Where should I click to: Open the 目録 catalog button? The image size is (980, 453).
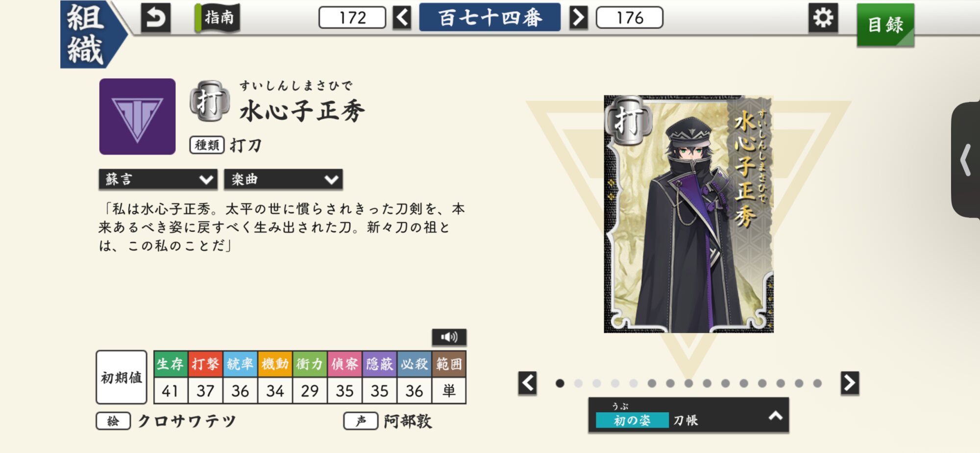click(885, 25)
